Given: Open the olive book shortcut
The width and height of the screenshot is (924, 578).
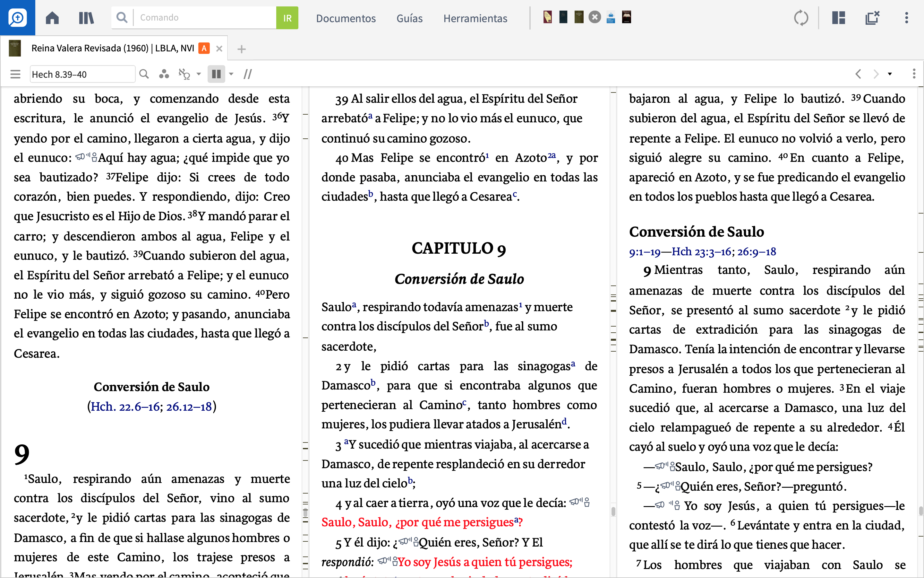Looking at the screenshot, I should (x=579, y=17).
